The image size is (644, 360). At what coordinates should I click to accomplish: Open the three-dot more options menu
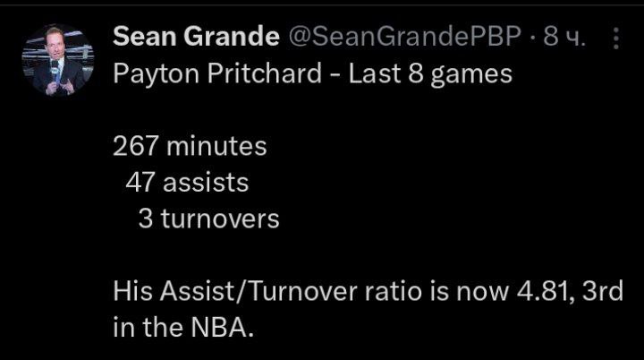pos(616,38)
